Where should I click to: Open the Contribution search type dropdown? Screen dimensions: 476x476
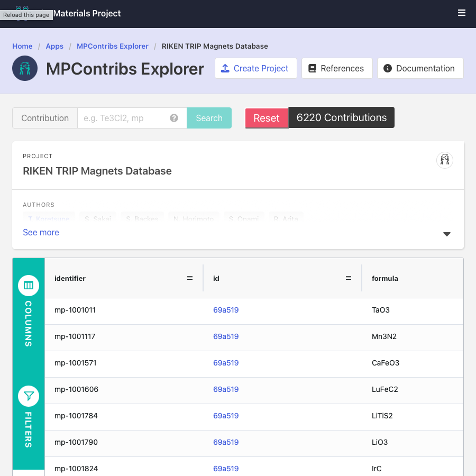tap(45, 118)
